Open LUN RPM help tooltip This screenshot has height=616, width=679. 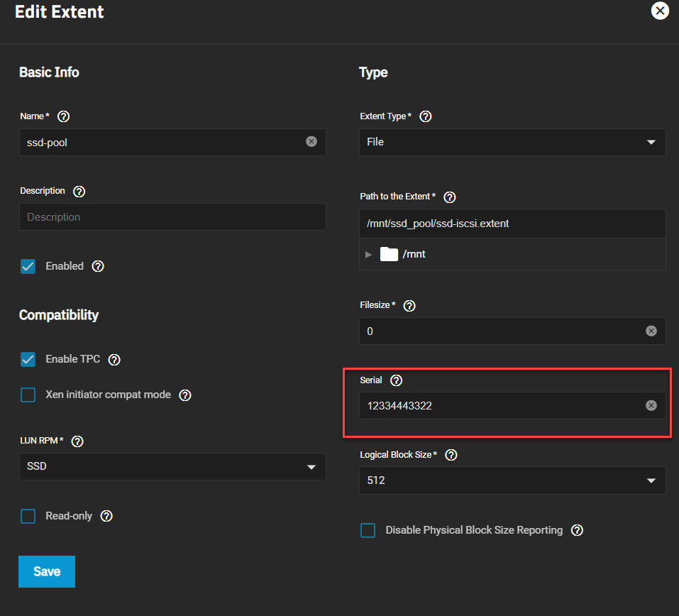(x=77, y=441)
